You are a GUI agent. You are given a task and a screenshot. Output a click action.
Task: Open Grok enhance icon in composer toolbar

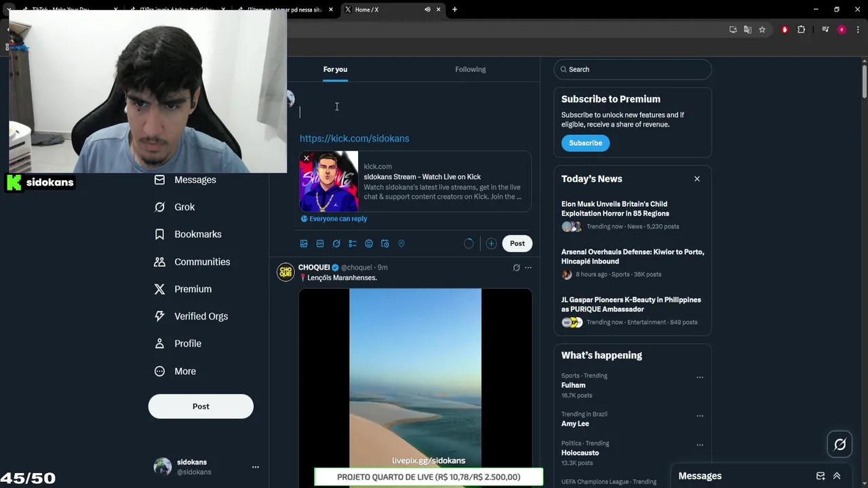coord(336,243)
